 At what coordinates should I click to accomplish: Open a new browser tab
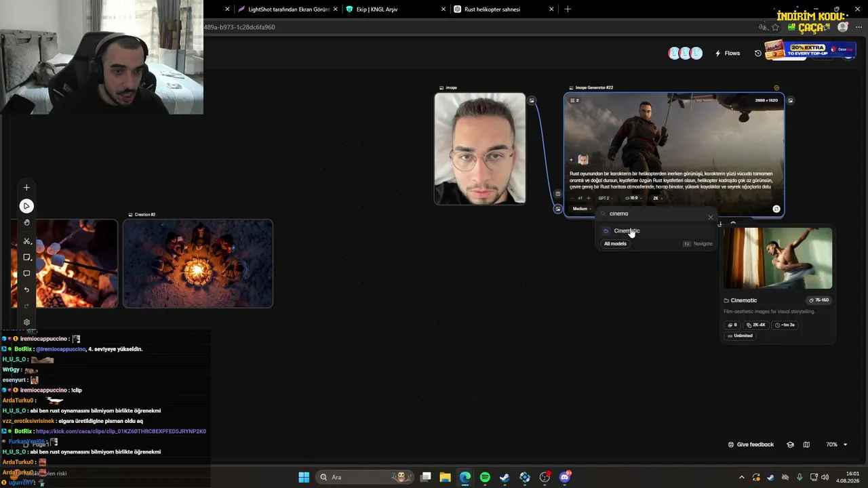[x=568, y=9]
